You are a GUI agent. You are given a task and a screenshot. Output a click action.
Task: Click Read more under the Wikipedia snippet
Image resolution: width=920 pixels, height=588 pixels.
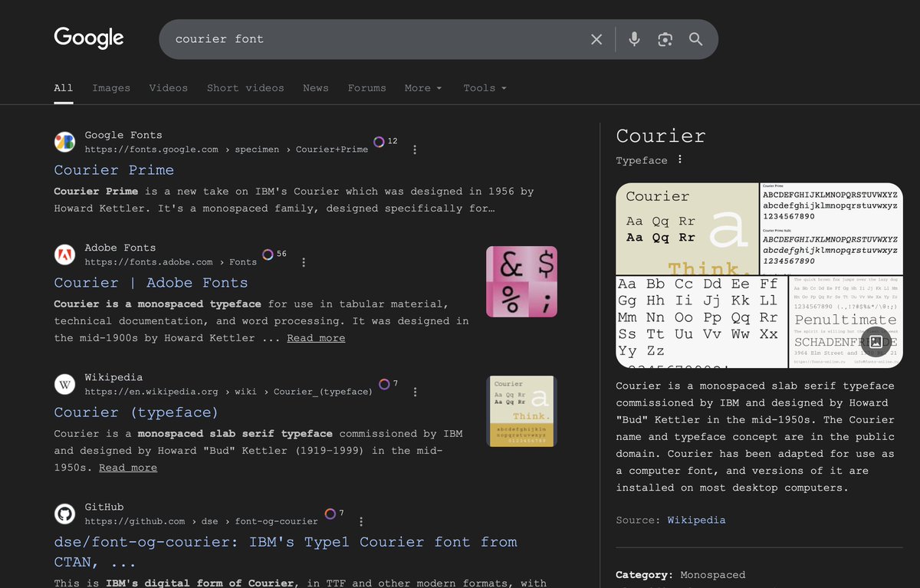pos(128,468)
